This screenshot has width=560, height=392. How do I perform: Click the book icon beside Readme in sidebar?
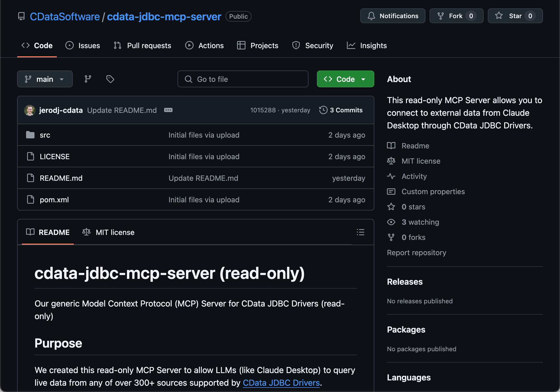[x=391, y=145]
